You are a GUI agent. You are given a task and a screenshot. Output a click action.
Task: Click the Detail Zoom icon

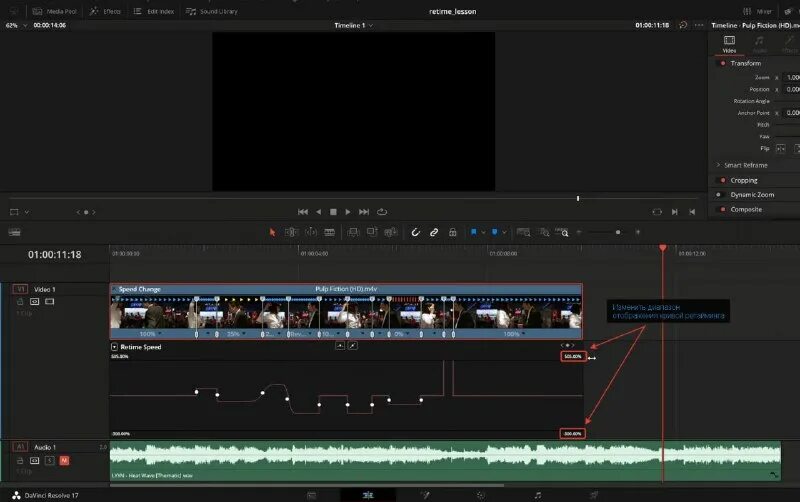tap(544, 232)
